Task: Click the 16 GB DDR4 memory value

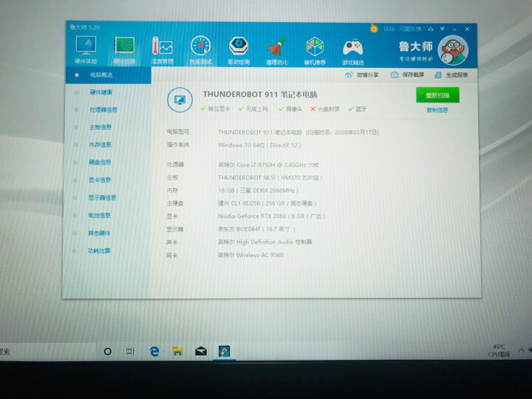Action: point(258,191)
